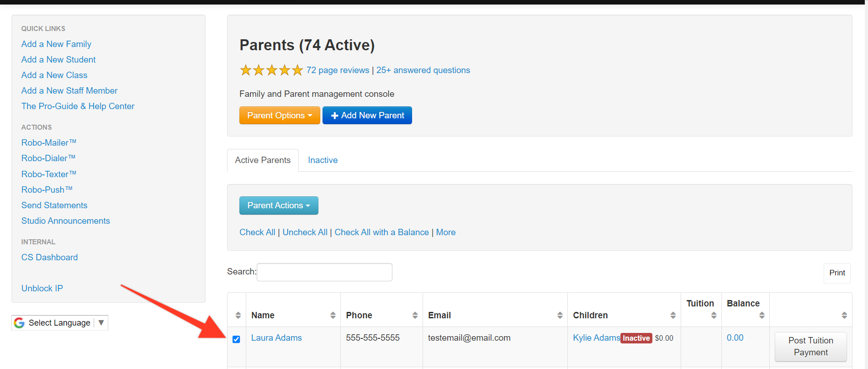Open the Select Language dropdown
The image size is (868, 369).
coord(60,323)
